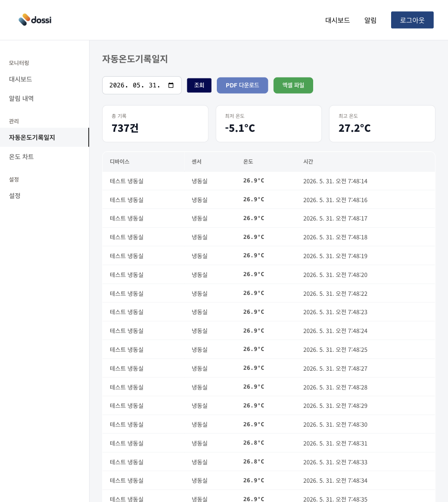Click 냉동실 sensor cell in the 7:48:16 row
Screen dimensions: 448x502
point(200,200)
